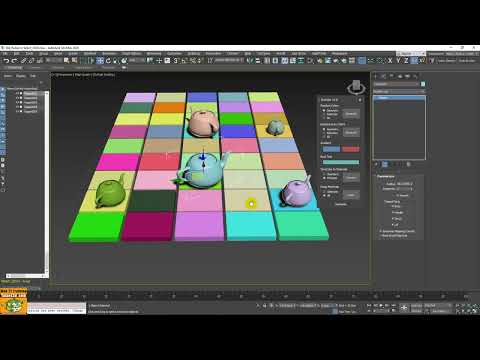480x360 pixels.
Task: Open the selection filter dropdown in toolbar
Action: click(x=54, y=61)
